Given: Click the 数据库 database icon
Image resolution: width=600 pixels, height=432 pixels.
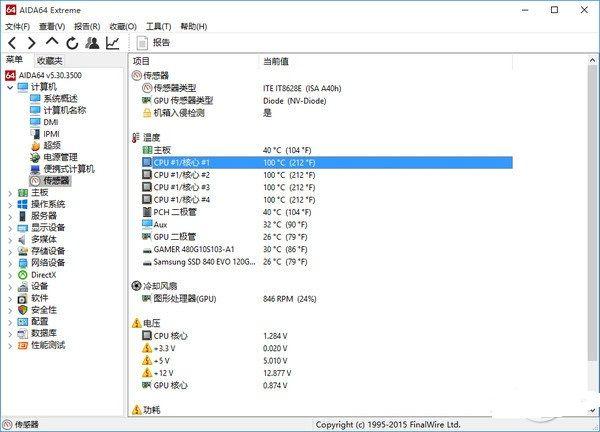Looking at the screenshot, I should click(23, 334).
